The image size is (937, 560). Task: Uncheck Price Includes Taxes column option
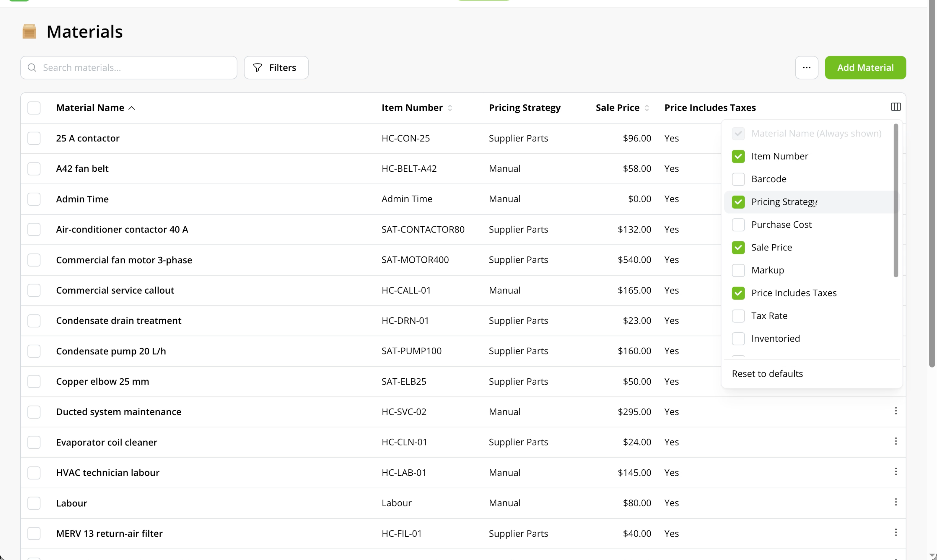tap(738, 293)
